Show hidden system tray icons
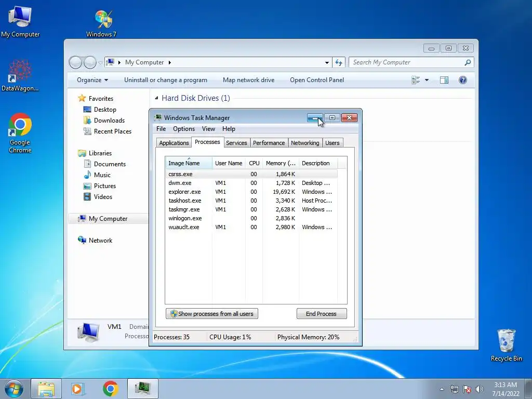This screenshot has width=532, height=399. 442,389
